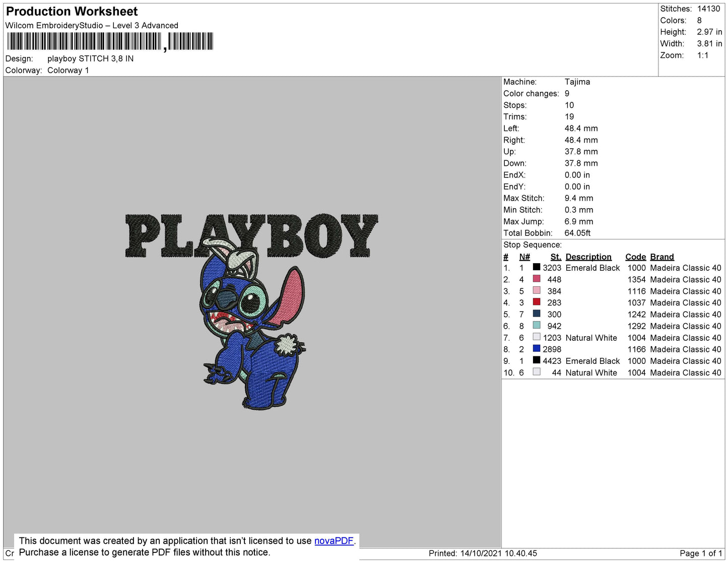Click the Production Worksheet title

(x=72, y=12)
